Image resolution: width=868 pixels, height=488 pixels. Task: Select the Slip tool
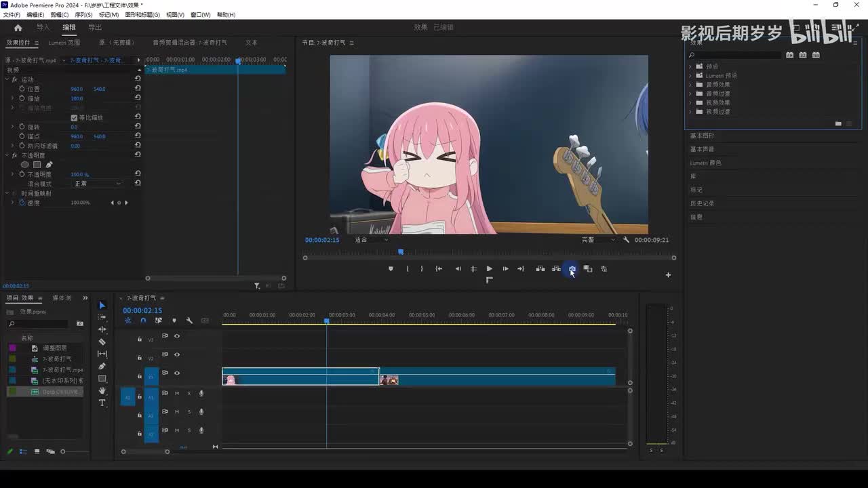102,354
